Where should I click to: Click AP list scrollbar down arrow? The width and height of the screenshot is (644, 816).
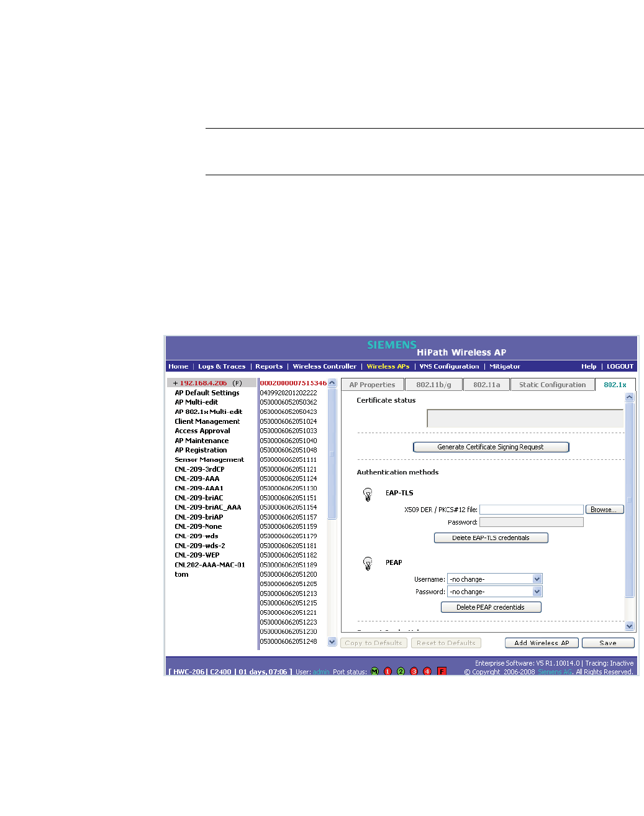332,641
